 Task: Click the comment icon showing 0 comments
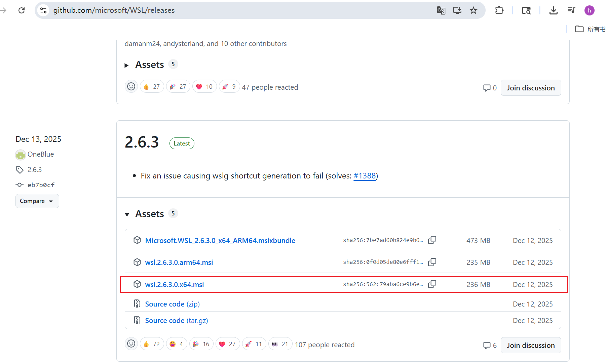(487, 88)
